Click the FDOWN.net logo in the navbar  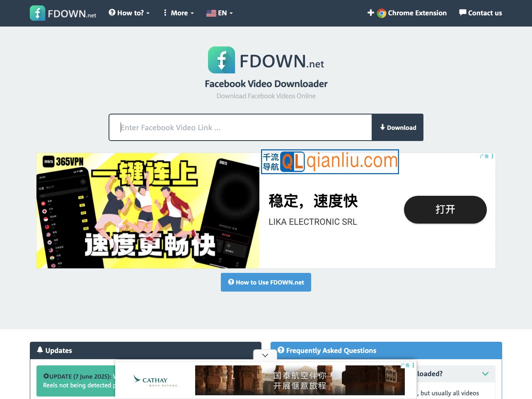click(x=63, y=13)
